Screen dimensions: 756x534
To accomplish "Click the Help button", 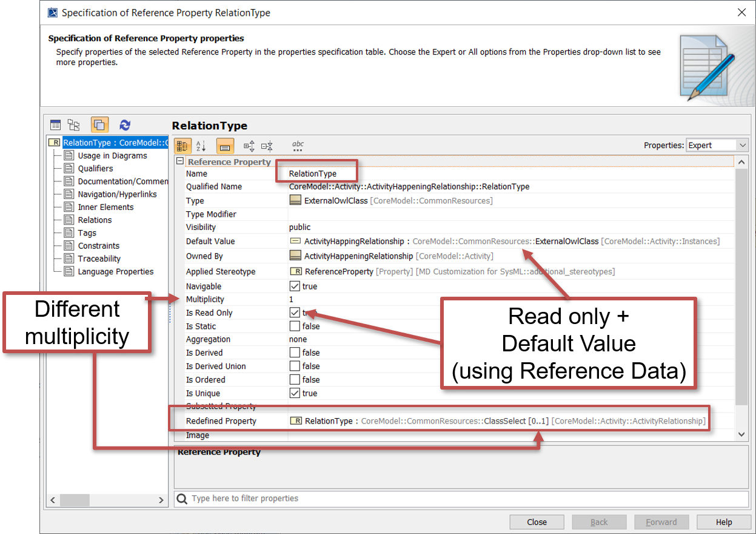I will [x=723, y=522].
